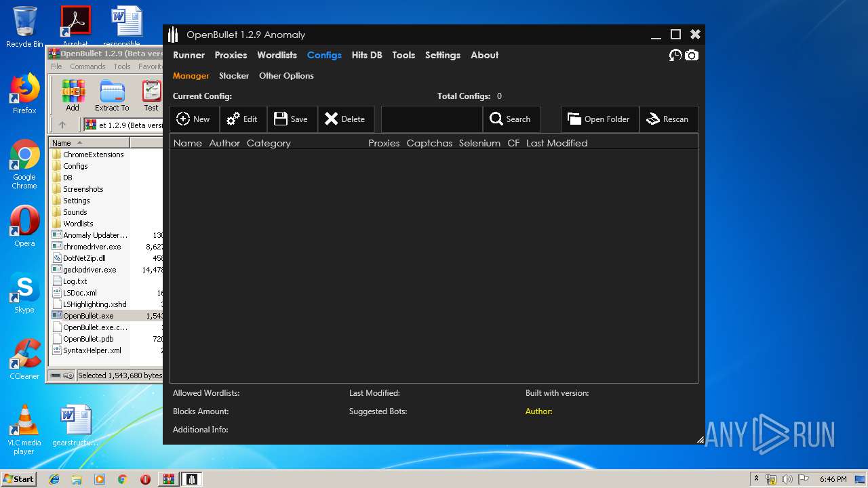The height and width of the screenshot is (488, 868).
Task: Click the Google Chrome desktop shortcut
Action: (24, 165)
